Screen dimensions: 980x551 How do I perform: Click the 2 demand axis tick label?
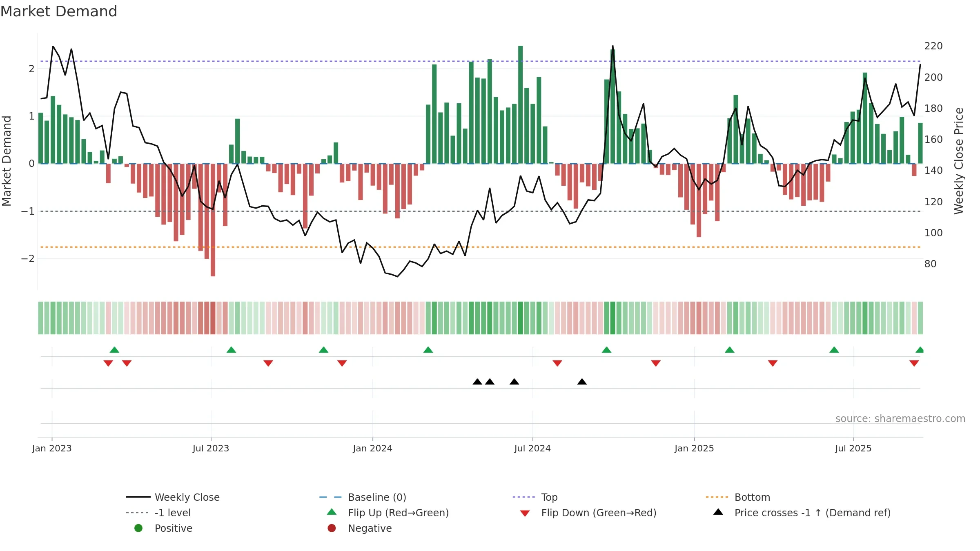click(x=31, y=69)
